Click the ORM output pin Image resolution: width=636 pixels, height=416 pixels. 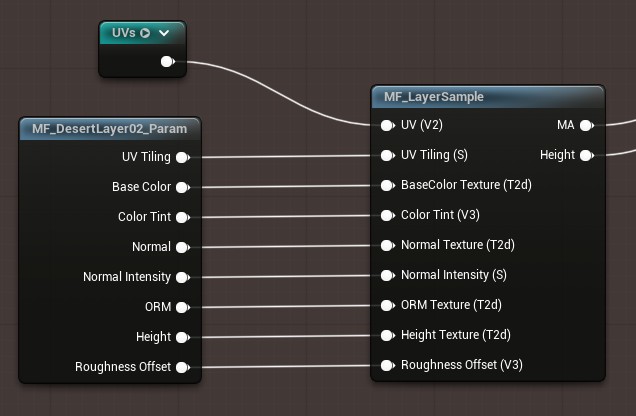coord(183,307)
